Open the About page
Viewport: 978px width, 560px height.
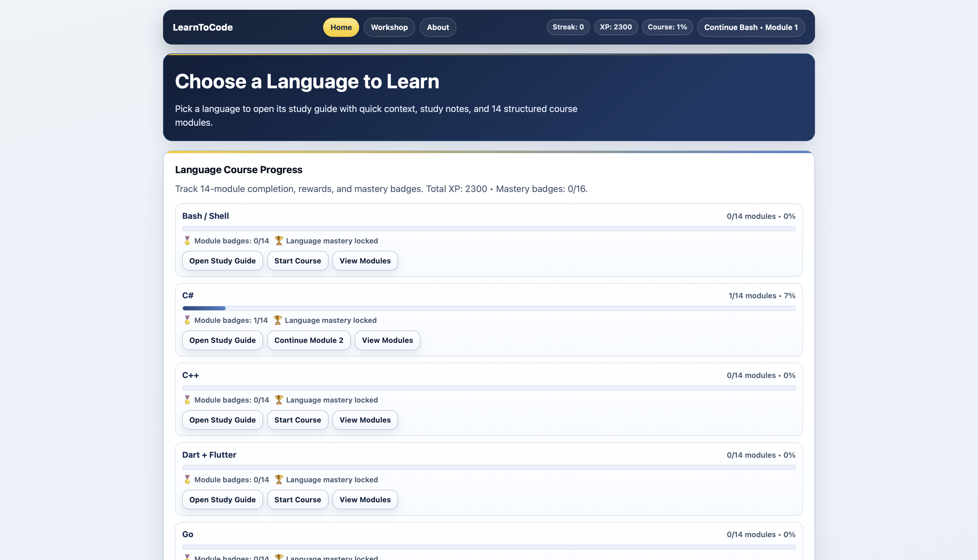point(438,27)
